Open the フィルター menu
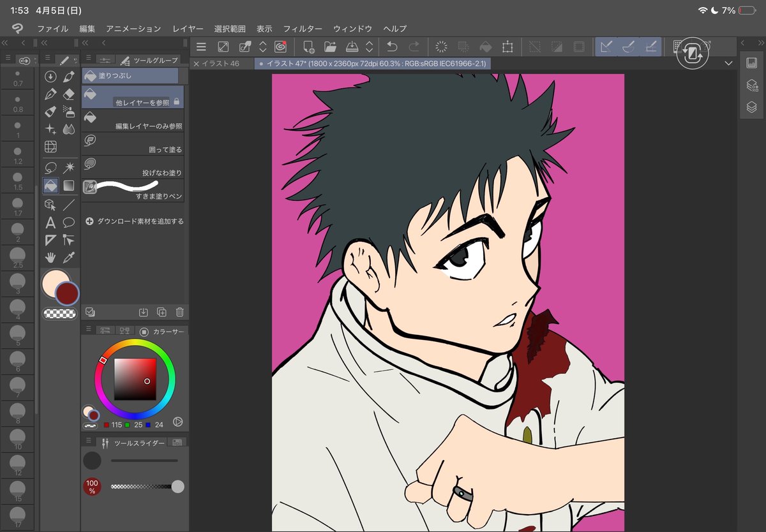Screen dimensions: 766x532 [303, 29]
